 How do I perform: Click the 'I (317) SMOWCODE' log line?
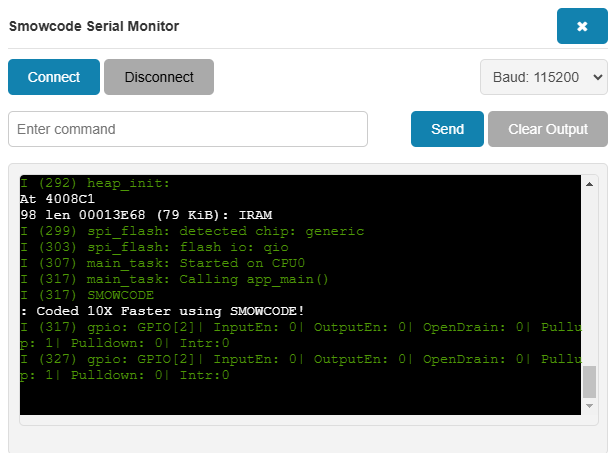(x=87, y=295)
